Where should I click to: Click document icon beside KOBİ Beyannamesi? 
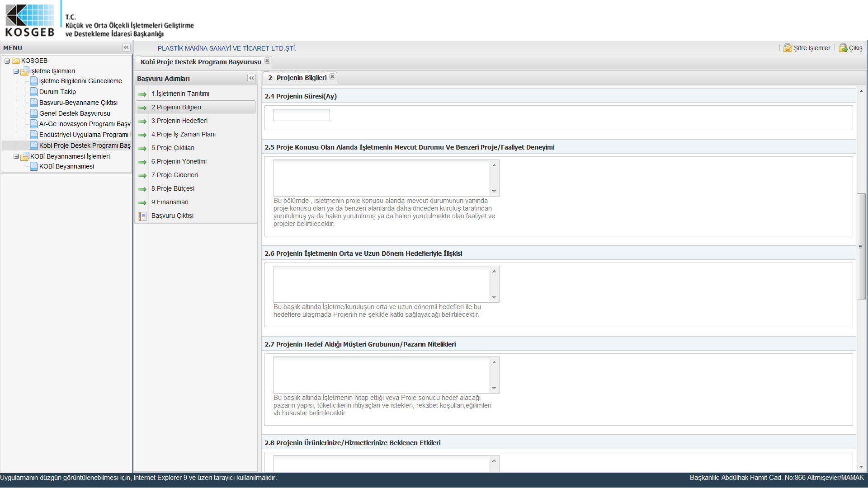tap(34, 166)
